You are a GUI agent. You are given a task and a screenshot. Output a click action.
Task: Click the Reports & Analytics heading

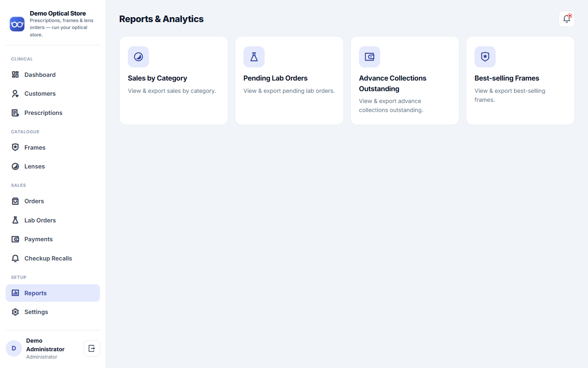point(161,19)
